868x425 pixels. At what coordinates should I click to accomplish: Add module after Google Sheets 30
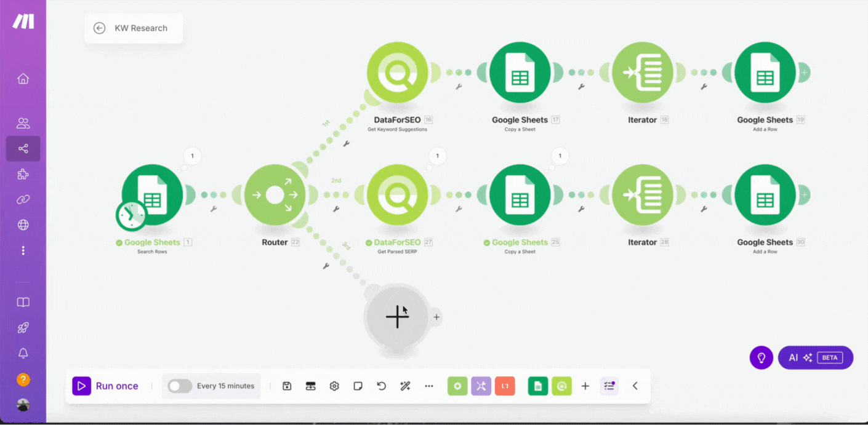click(x=804, y=195)
